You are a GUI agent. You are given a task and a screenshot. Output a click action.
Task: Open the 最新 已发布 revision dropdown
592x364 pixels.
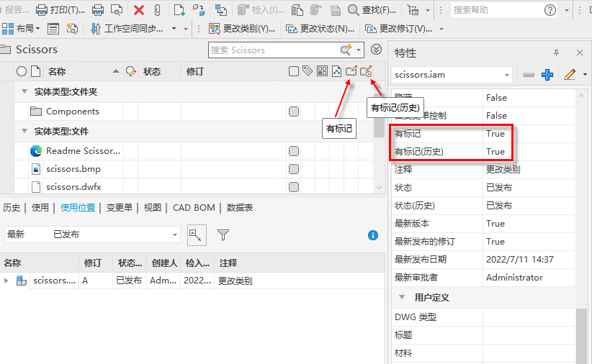[92, 235]
